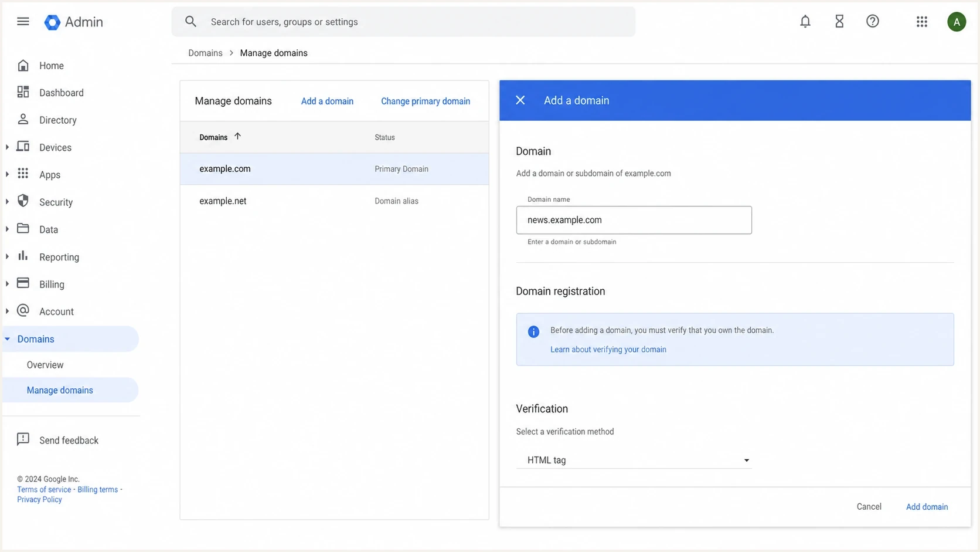Viewport: 980px width, 552px height.
Task: Click the Devices icon in sidebar
Action: pyautogui.click(x=23, y=147)
